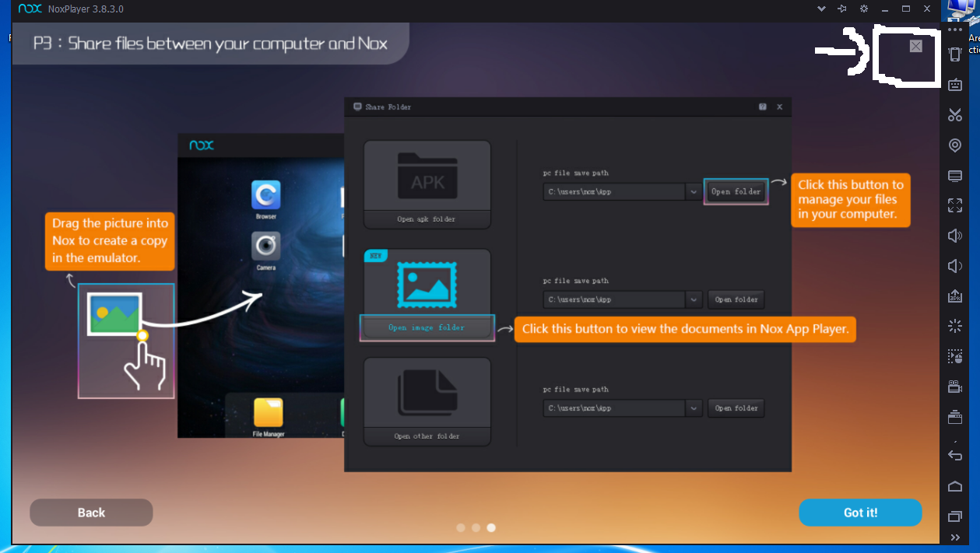This screenshot has height=553, width=980.
Task: Click the Open other folder tile
Action: (x=427, y=401)
